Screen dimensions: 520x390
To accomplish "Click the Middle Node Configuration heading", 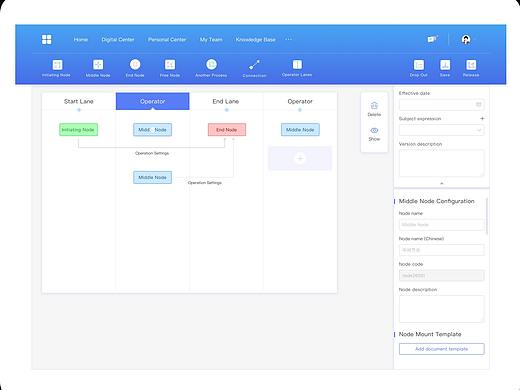I will [436, 201].
